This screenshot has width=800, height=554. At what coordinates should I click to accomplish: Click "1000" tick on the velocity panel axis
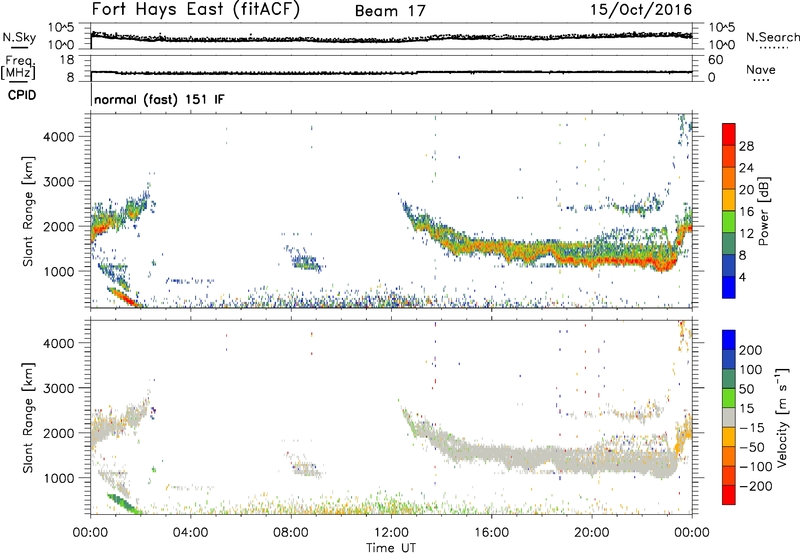click(x=59, y=478)
